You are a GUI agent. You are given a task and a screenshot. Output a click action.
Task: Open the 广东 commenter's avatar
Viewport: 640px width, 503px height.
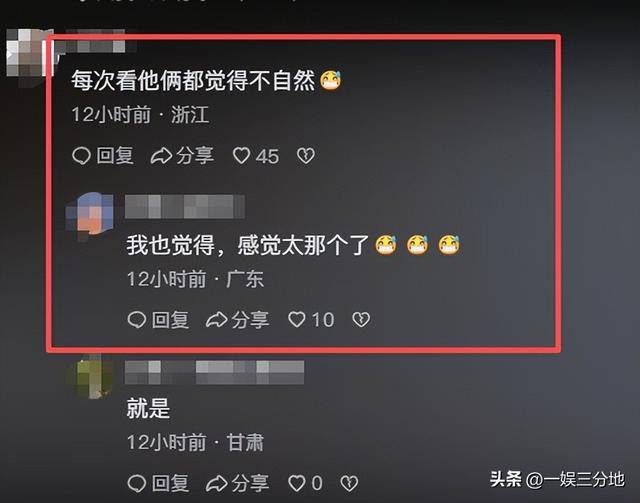point(90,214)
